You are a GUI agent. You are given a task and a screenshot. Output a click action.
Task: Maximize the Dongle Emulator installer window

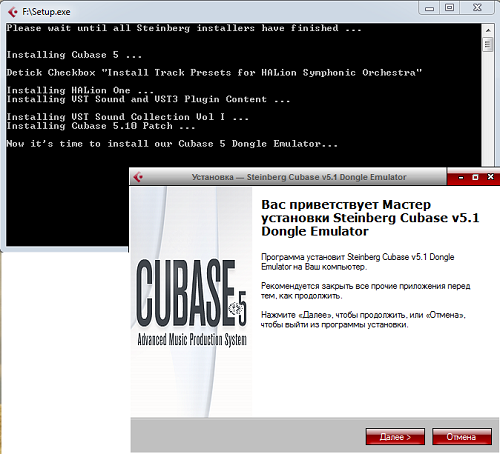[x=476, y=177]
